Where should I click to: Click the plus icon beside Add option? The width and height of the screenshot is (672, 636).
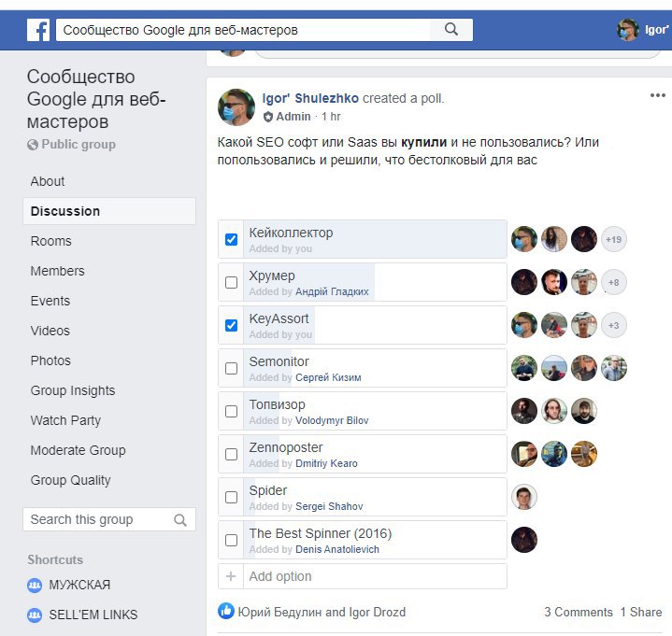(x=231, y=576)
